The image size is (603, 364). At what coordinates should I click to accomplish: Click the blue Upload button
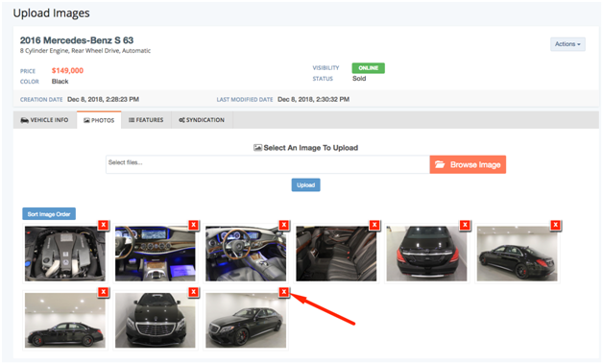click(x=305, y=185)
